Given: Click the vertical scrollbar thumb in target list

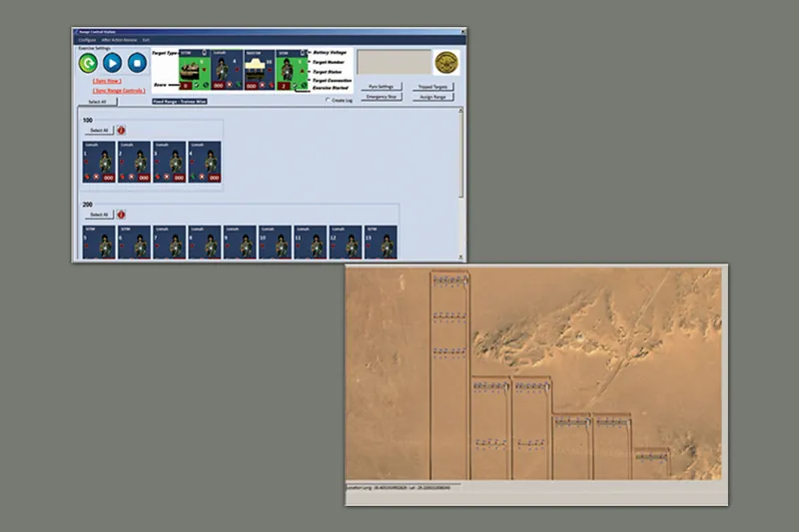Looking at the screenshot, I should pyautogui.click(x=460, y=156).
